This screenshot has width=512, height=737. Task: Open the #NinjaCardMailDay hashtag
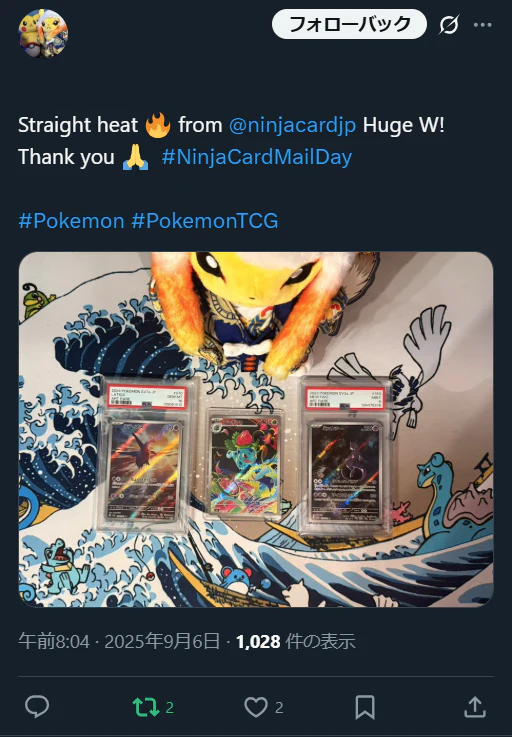click(257, 157)
